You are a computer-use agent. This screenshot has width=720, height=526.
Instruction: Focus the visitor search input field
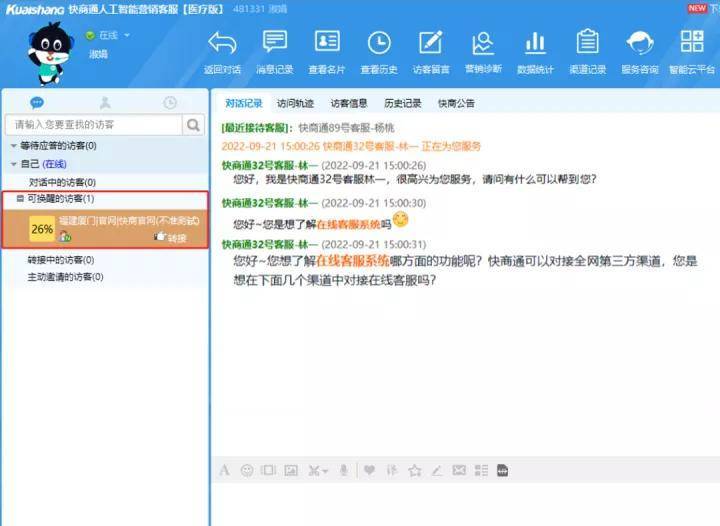94,124
